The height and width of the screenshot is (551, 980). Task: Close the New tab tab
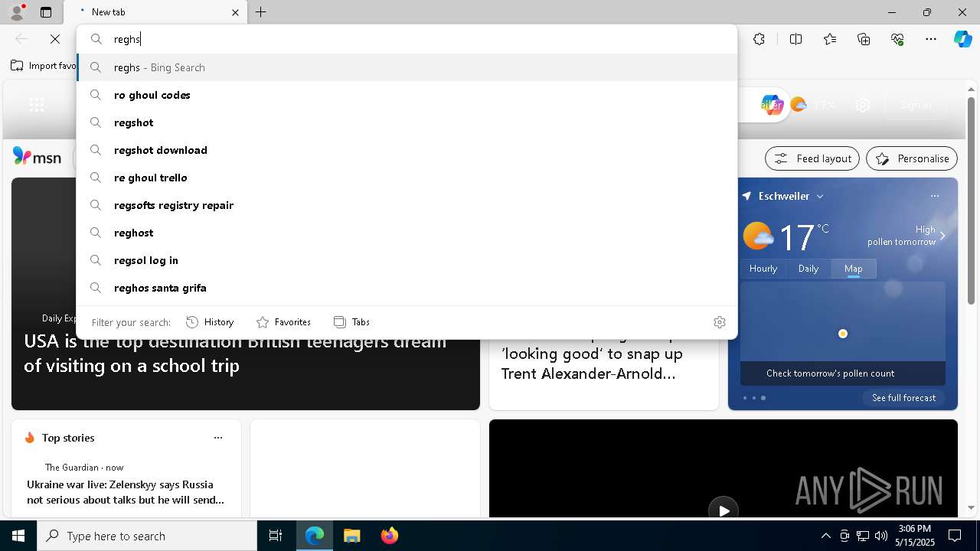tap(235, 12)
